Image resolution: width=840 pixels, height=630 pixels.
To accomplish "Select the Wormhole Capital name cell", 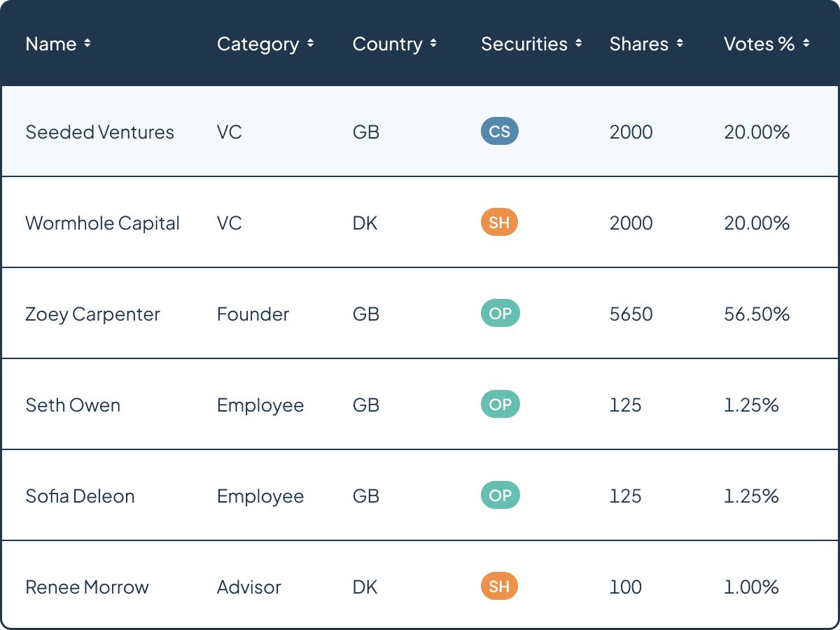I will [103, 223].
